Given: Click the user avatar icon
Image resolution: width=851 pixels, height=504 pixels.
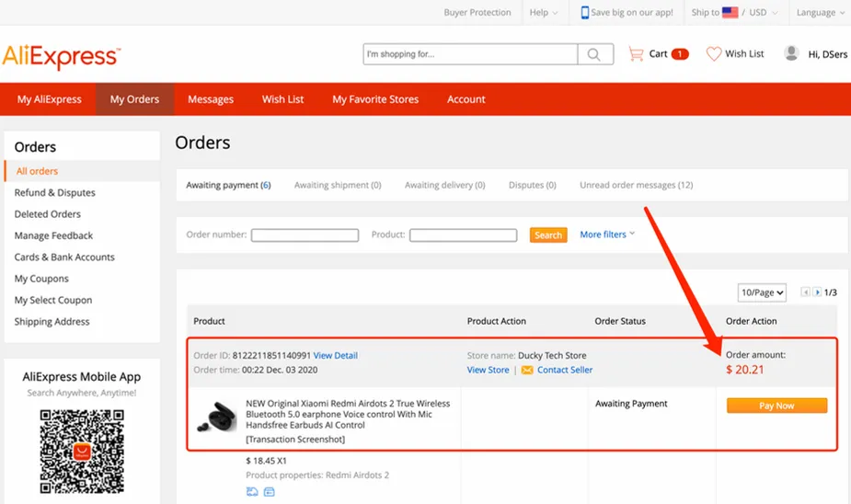Looking at the screenshot, I should [x=791, y=53].
